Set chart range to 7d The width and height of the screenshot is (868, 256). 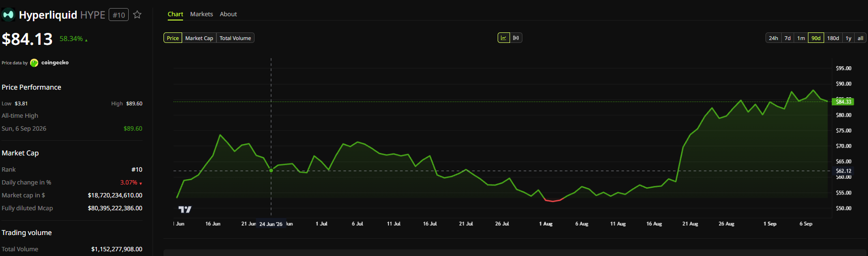click(788, 38)
